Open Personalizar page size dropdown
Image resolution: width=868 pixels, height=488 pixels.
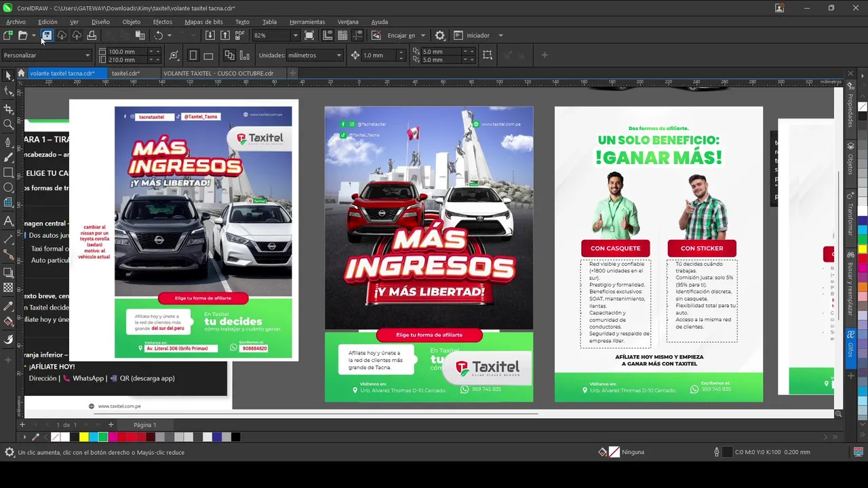pos(87,56)
